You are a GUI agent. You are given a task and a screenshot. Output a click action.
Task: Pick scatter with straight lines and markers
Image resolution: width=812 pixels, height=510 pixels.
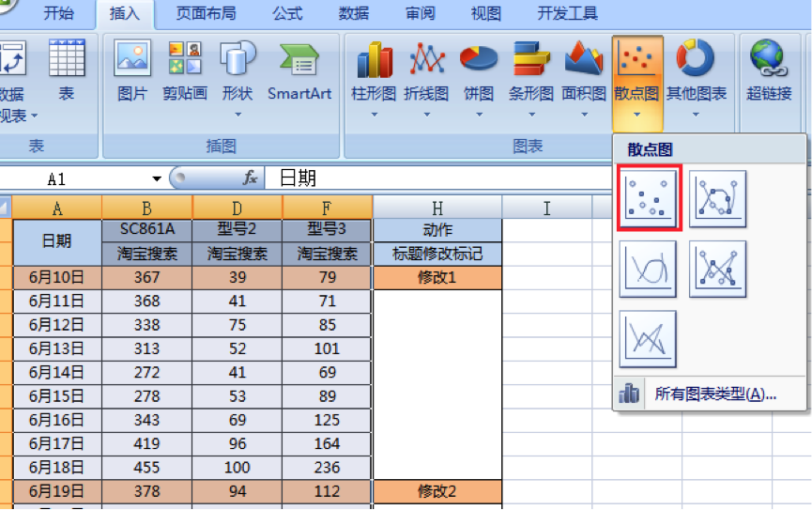click(718, 269)
